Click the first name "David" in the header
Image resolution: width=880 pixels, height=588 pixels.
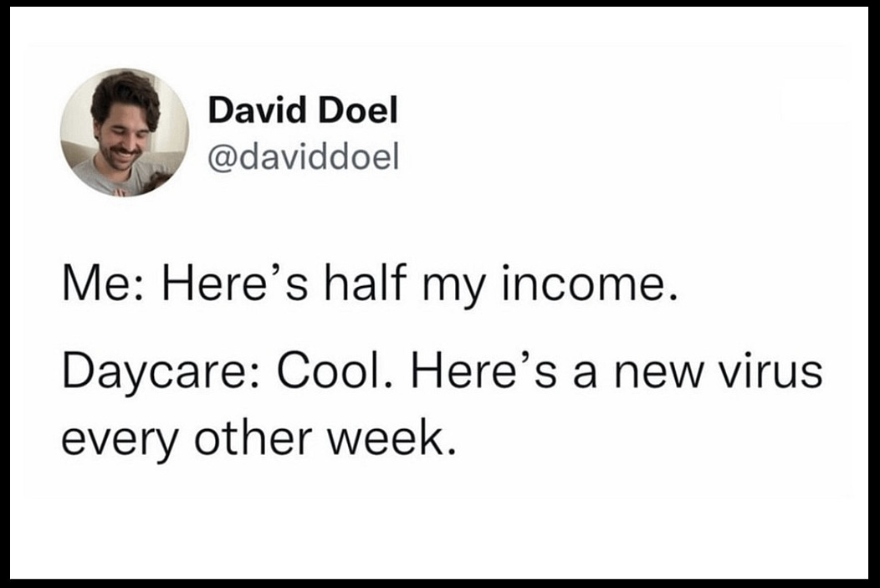pos(253,110)
